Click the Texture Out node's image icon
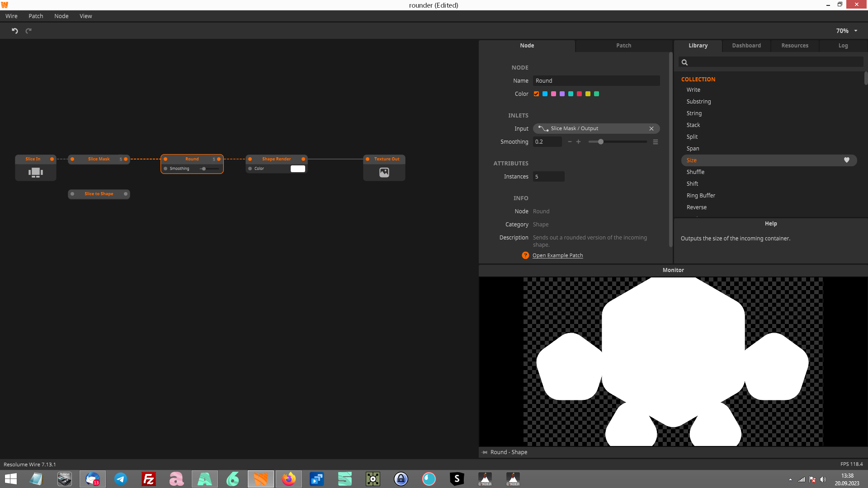This screenshot has width=868, height=488. click(x=384, y=172)
